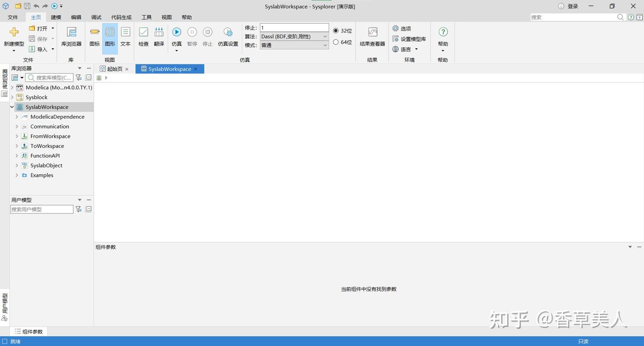Open the 打开 dropdown arrow

click(x=53, y=28)
